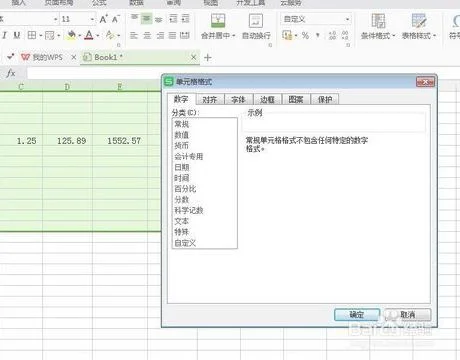Select 百分比 in the category list

coord(185,189)
